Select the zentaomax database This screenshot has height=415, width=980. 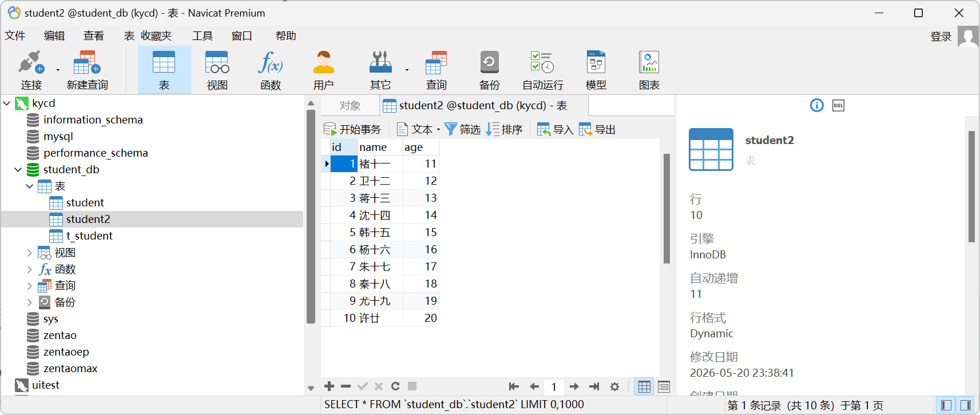70,369
